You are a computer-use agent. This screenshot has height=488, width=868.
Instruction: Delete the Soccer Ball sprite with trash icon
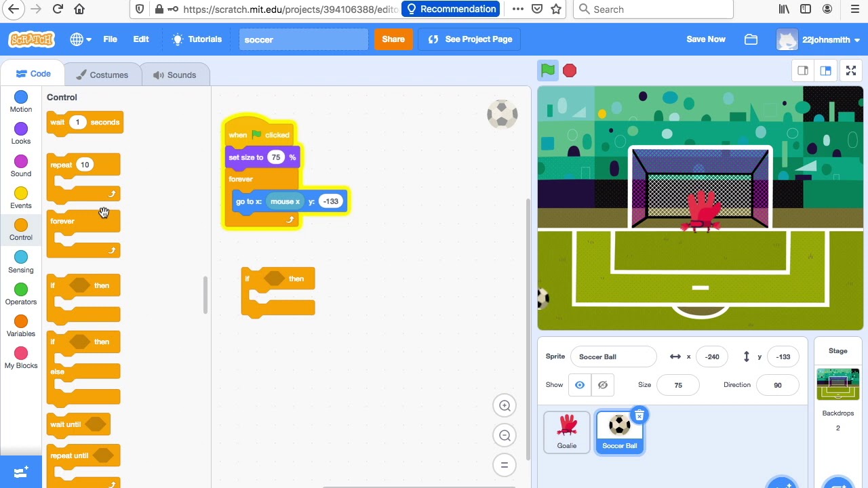[x=639, y=415]
